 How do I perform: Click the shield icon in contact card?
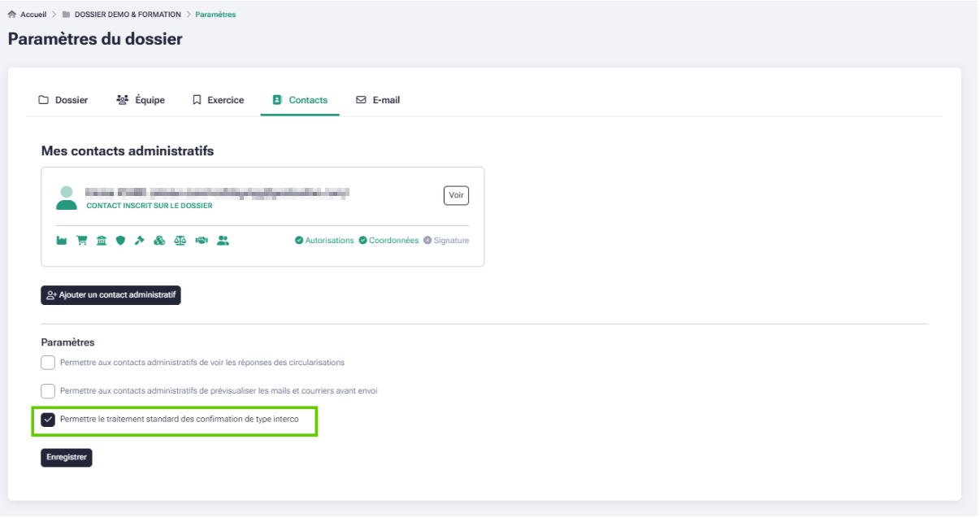pos(120,241)
